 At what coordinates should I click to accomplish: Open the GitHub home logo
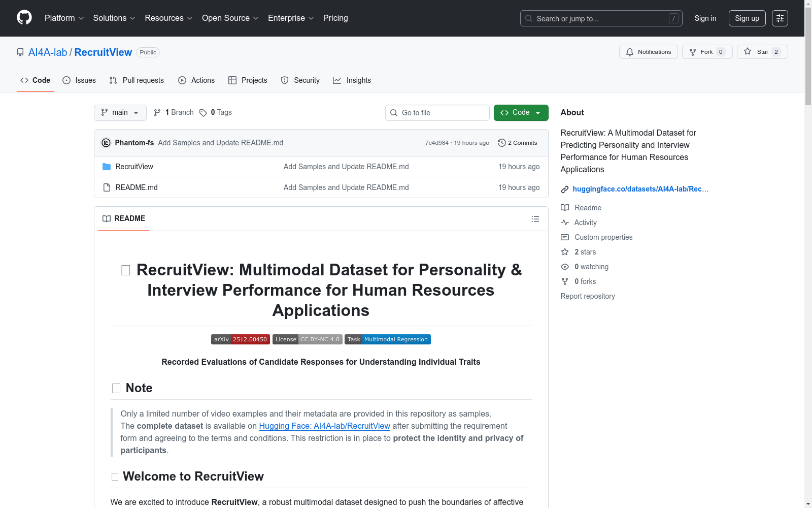point(24,18)
